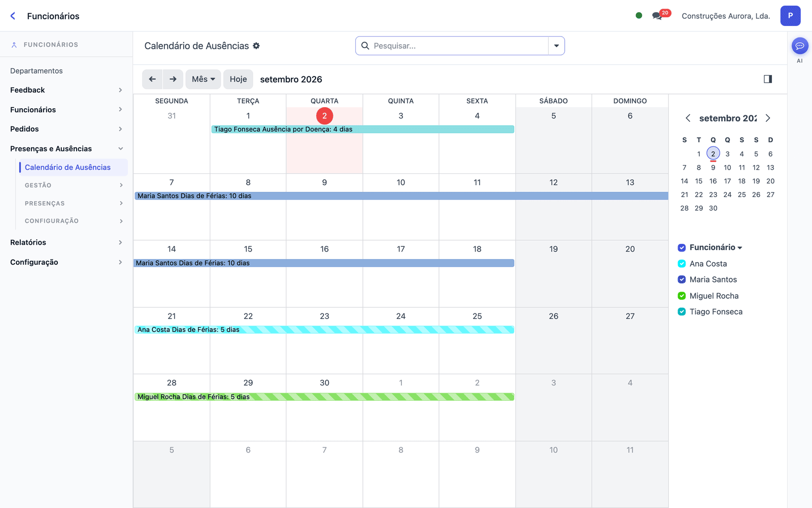This screenshot has width=812, height=508.
Task: Collapse Presenças e Ausências section
Action: [x=66, y=149]
